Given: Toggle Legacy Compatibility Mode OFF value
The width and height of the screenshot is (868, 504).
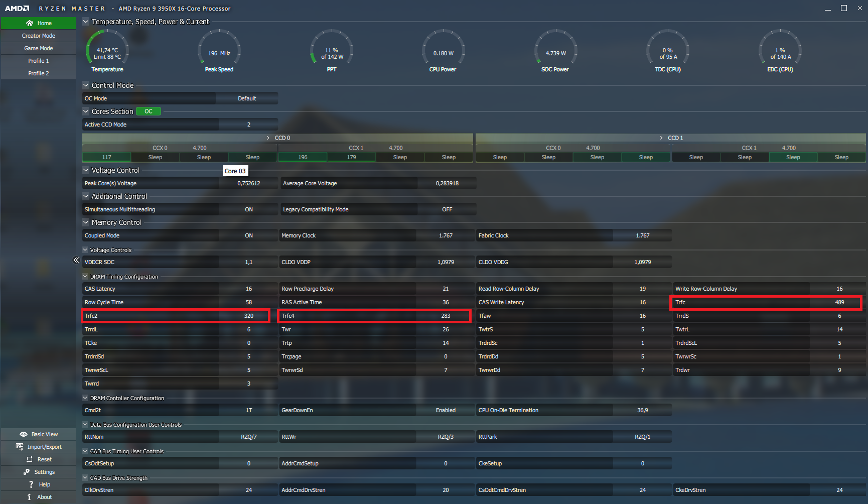Looking at the screenshot, I should 447,209.
